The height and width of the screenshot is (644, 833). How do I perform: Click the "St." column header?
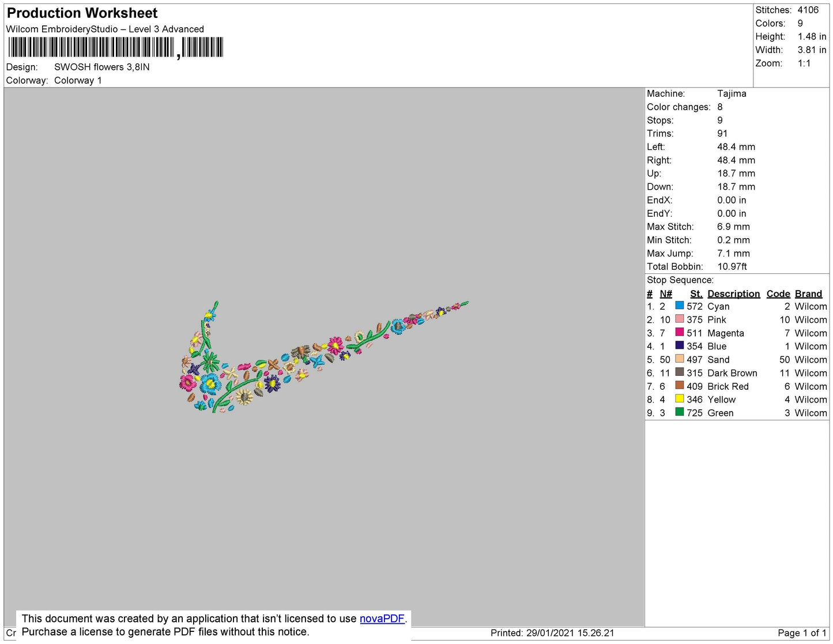696,294
